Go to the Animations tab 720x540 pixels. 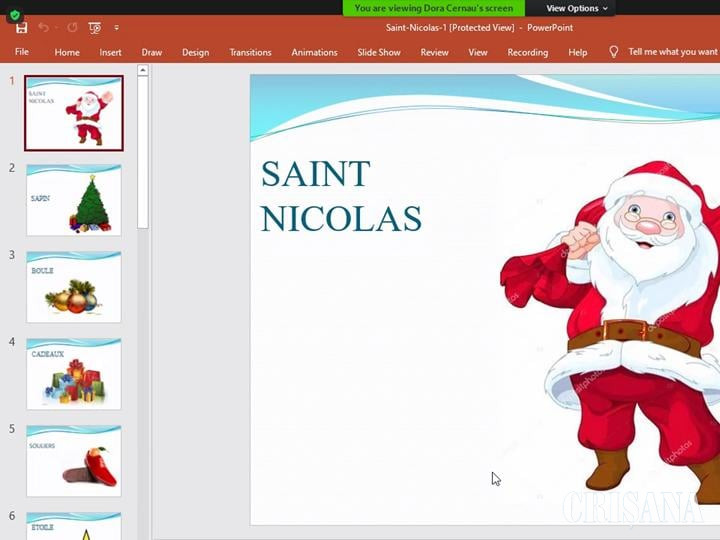coord(314,52)
